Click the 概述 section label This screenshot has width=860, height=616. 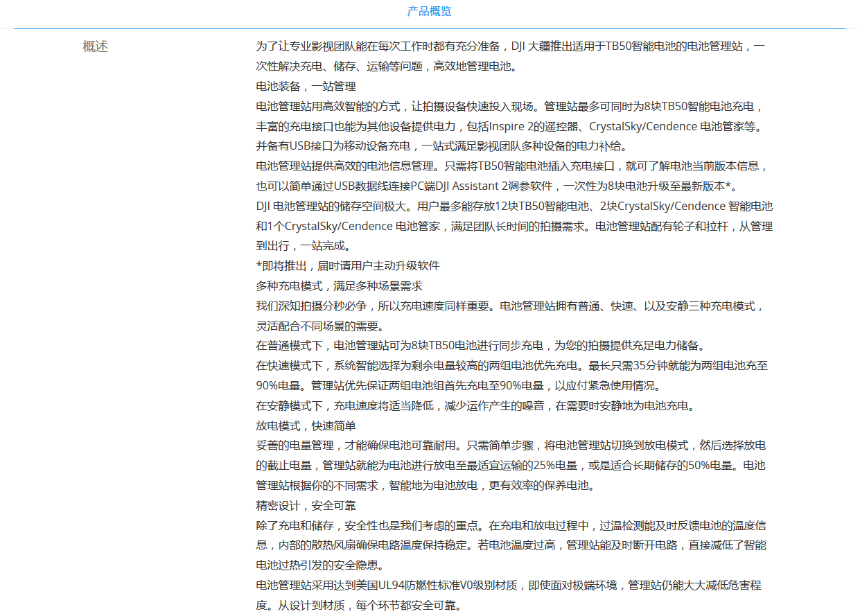click(x=95, y=46)
